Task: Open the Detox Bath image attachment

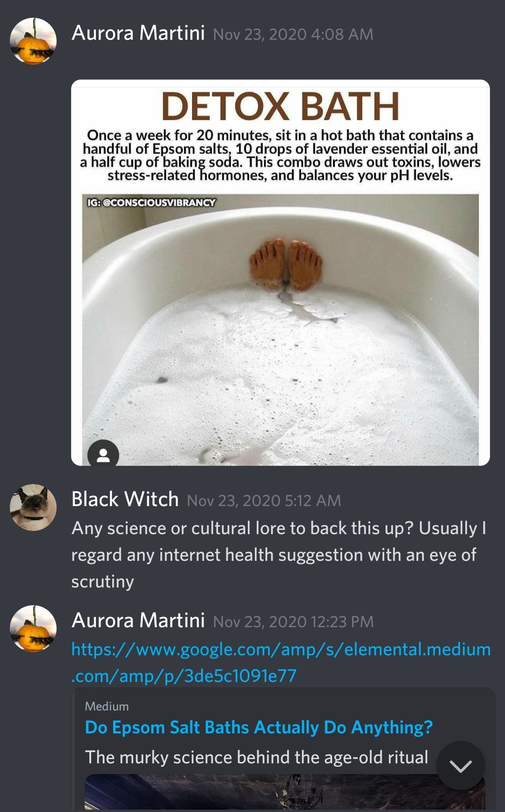Action: click(x=281, y=273)
